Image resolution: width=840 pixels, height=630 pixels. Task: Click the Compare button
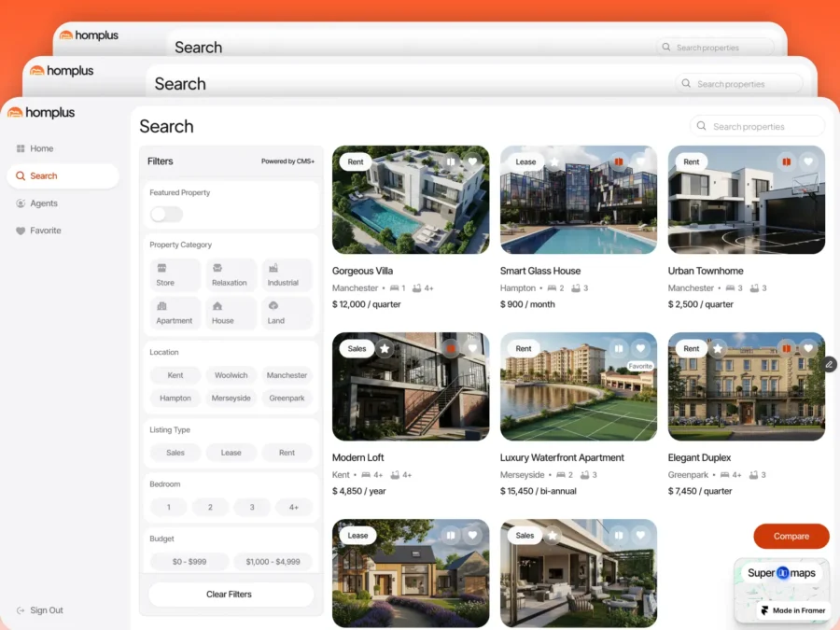[791, 536]
